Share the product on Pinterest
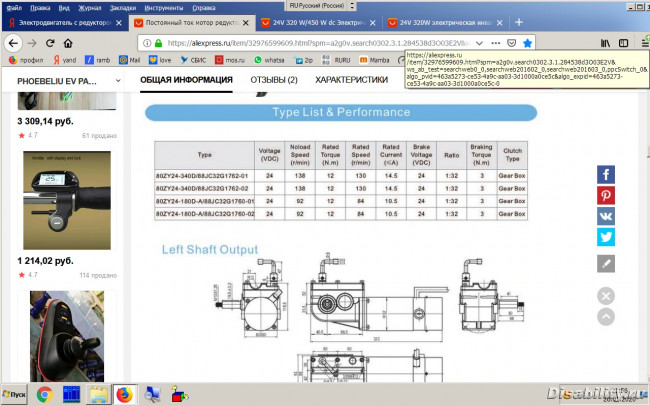The image size is (650, 406). [x=606, y=195]
